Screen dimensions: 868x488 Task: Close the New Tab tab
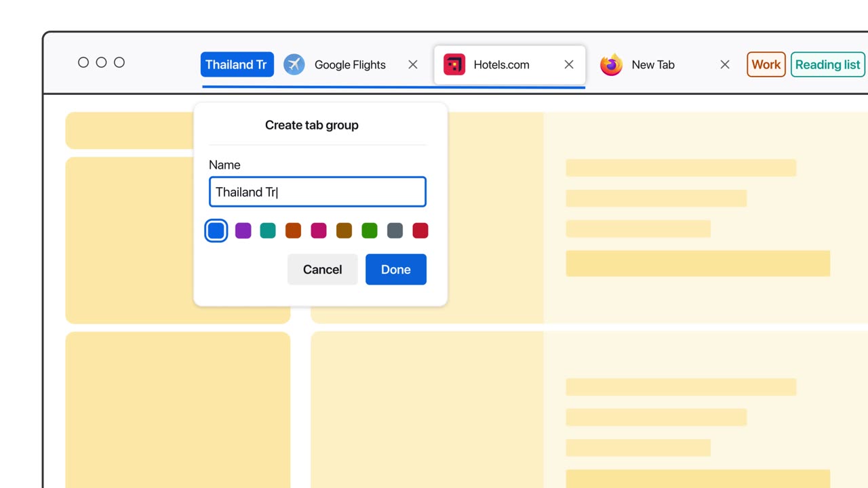[x=725, y=64]
